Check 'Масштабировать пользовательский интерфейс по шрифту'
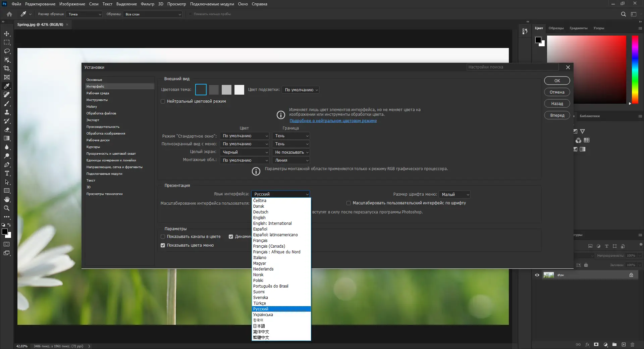The image size is (644, 349). (x=348, y=203)
